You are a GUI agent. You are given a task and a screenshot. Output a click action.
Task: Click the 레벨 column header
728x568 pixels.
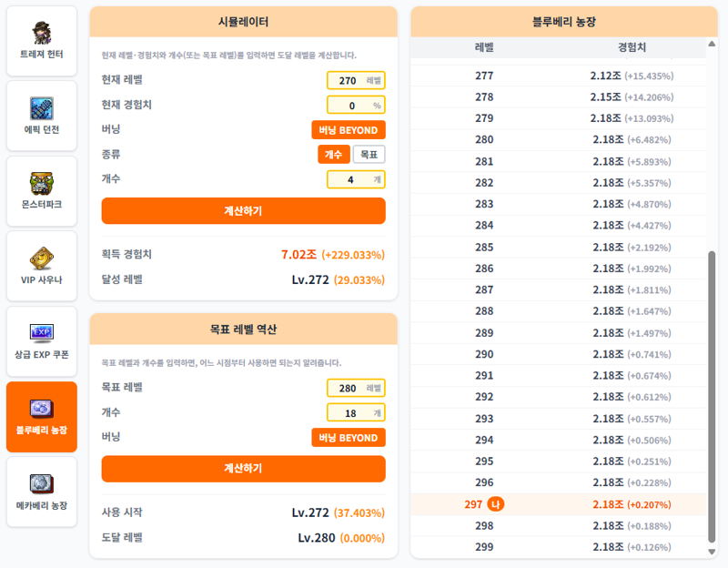point(484,47)
